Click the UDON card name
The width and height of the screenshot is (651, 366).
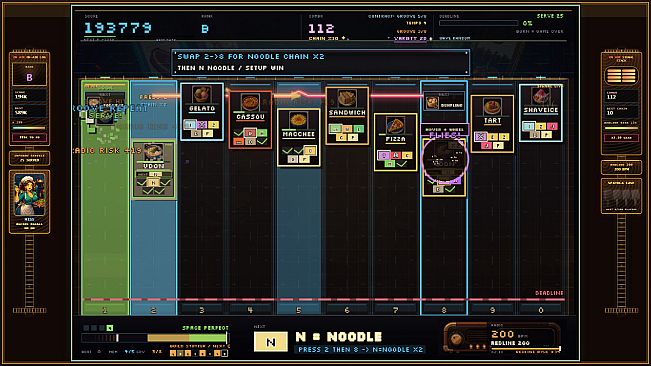pyautogui.click(x=154, y=166)
